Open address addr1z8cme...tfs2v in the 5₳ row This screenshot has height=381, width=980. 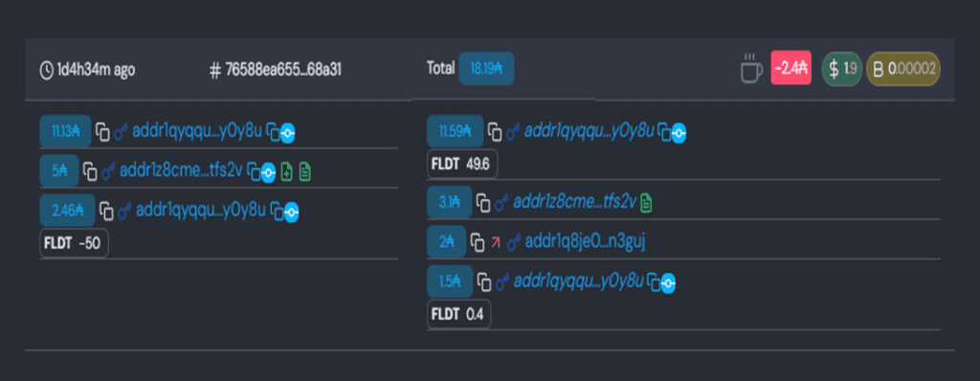[x=181, y=170]
